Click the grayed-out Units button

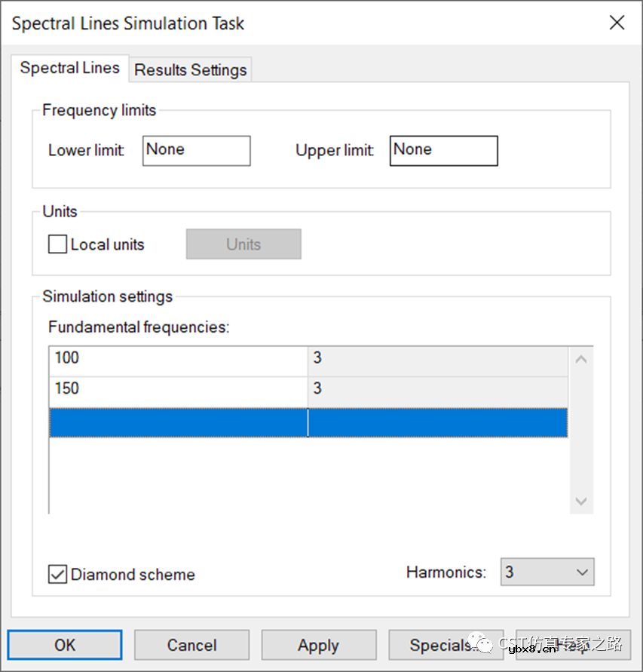tap(243, 244)
